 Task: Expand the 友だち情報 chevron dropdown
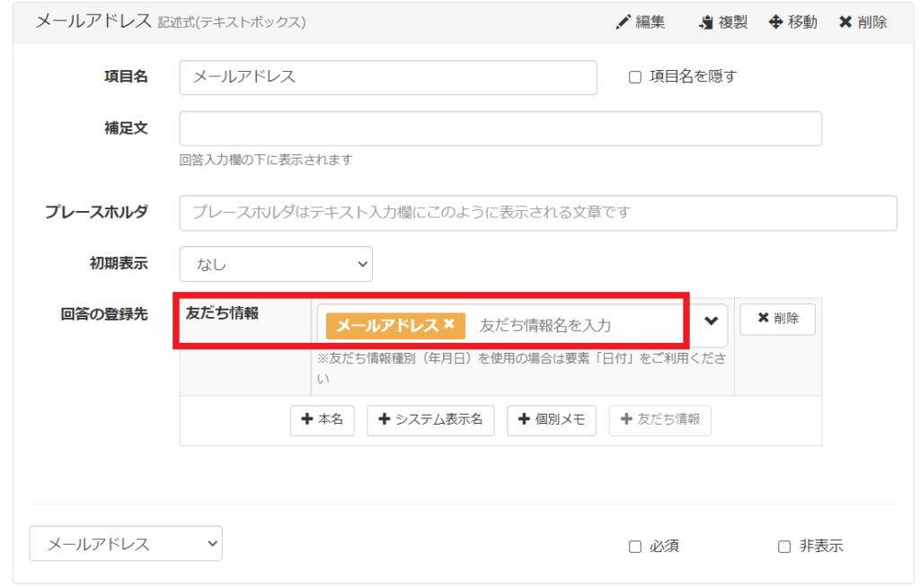[x=711, y=321]
